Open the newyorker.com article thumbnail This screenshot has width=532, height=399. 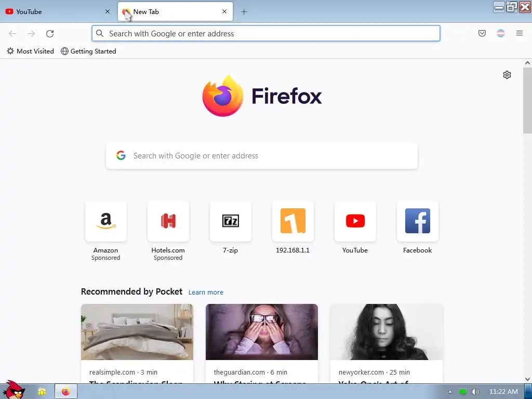pos(387,332)
